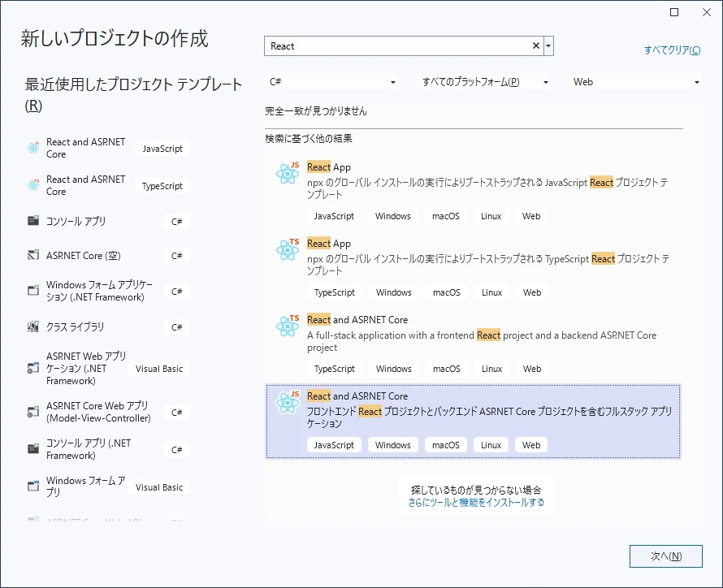Click コンソール アプリ (.NET Framework) icon
723x588 pixels.
point(33,449)
